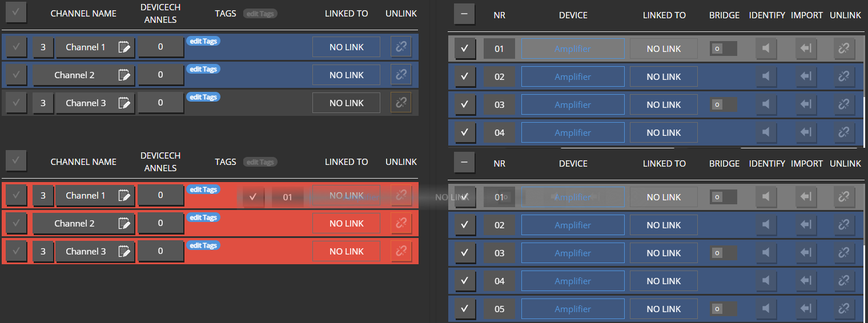Image resolution: width=868 pixels, height=323 pixels.
Task: Collapse the lower amplifier list with the minus button
Action: (464, 163)
